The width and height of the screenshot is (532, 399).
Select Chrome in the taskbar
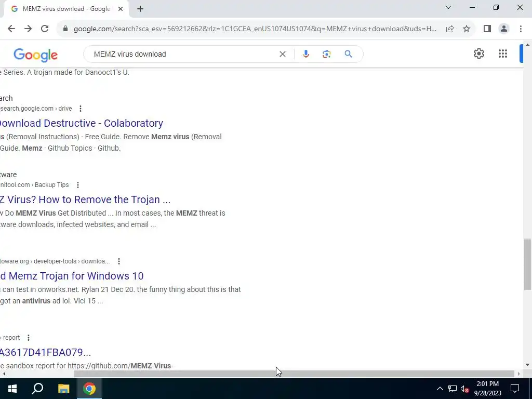coord(89,389)
